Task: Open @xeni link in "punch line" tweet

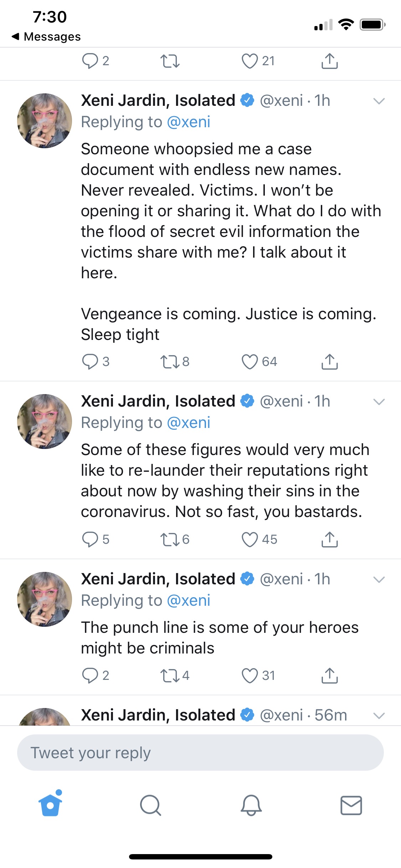Action: pos(188,601)
